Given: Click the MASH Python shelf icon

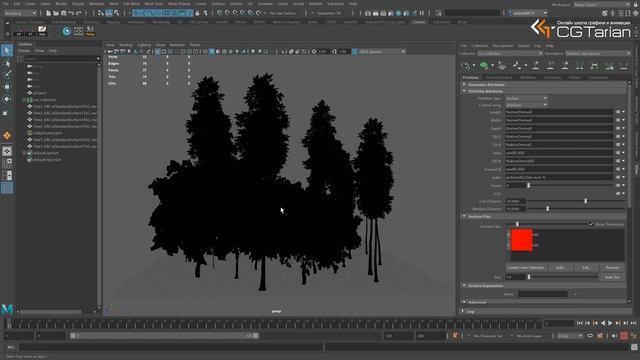Looking at the screenshot, I should coord(90,31).
